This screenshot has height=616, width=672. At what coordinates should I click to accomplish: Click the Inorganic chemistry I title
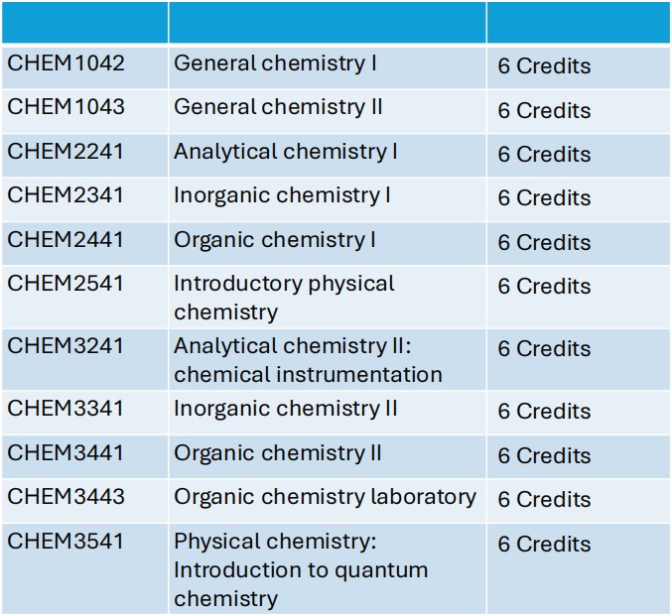283,195
